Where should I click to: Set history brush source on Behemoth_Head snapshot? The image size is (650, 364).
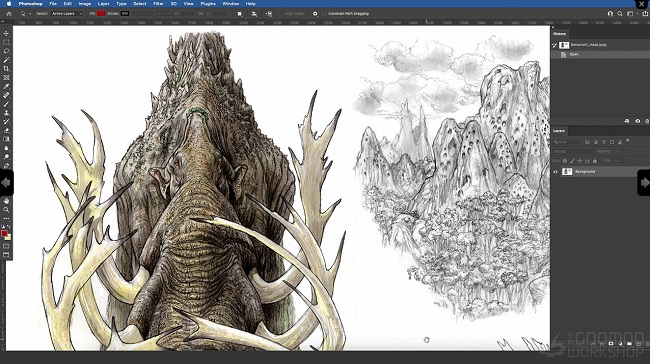(x=555, y=45)
